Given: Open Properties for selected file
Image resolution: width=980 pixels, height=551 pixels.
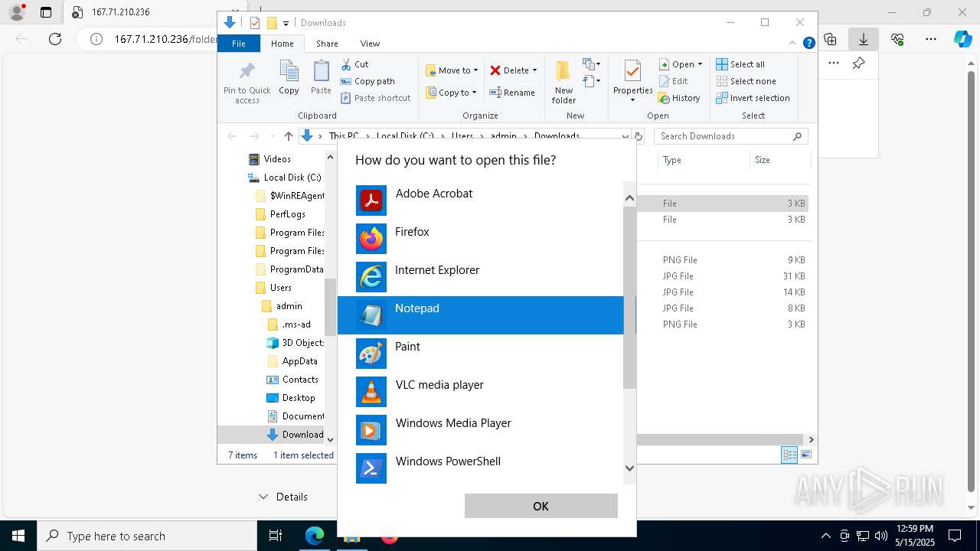Looking at the screenshot, I should pos(632,80).
